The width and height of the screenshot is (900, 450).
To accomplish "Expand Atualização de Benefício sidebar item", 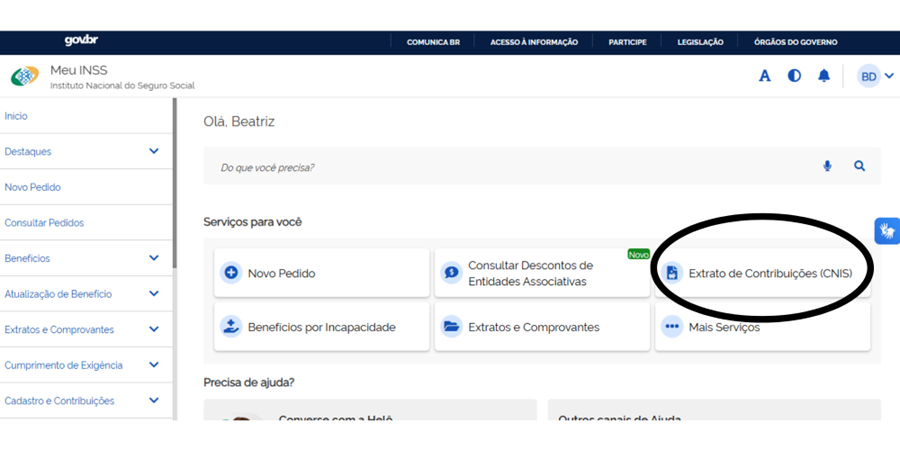I will [153, 294].
